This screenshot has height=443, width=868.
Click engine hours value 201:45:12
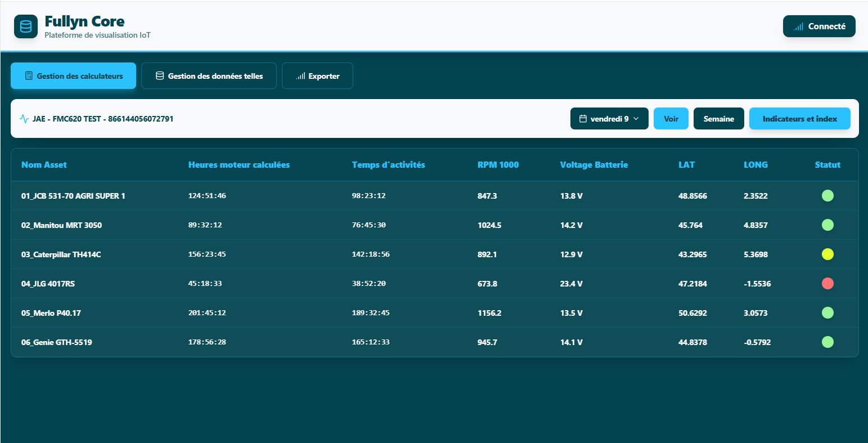coord(207,313)
